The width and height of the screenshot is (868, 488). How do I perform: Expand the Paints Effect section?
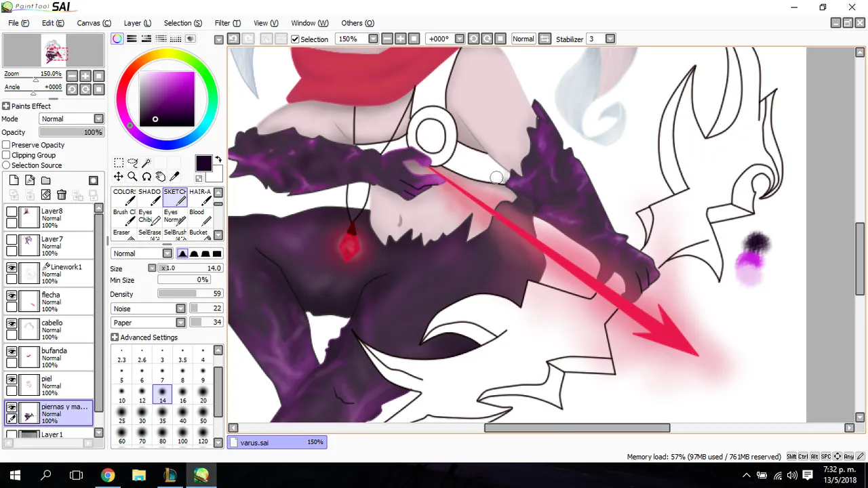point(6,106)
